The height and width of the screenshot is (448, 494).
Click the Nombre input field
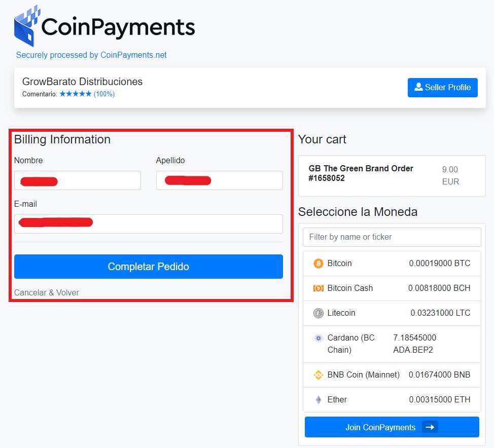pos(77,180)
